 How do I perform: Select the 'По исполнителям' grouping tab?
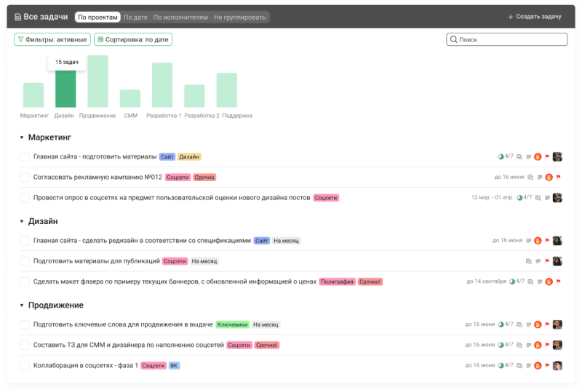pyautogui.click(x=180, y=17)
